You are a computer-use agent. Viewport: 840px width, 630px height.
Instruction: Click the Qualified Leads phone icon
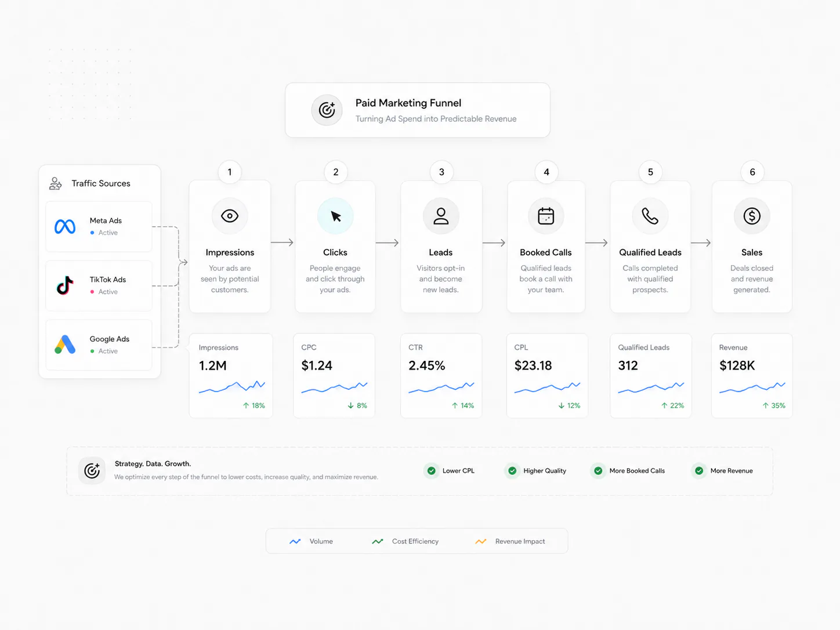(650, 216)
